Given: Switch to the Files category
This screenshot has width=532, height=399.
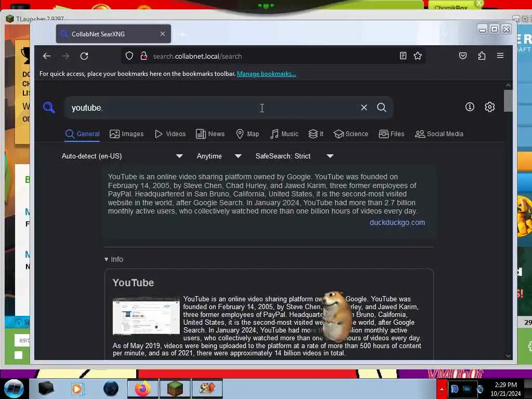Looking at the screenshot, I should click(x=392, y=134).
